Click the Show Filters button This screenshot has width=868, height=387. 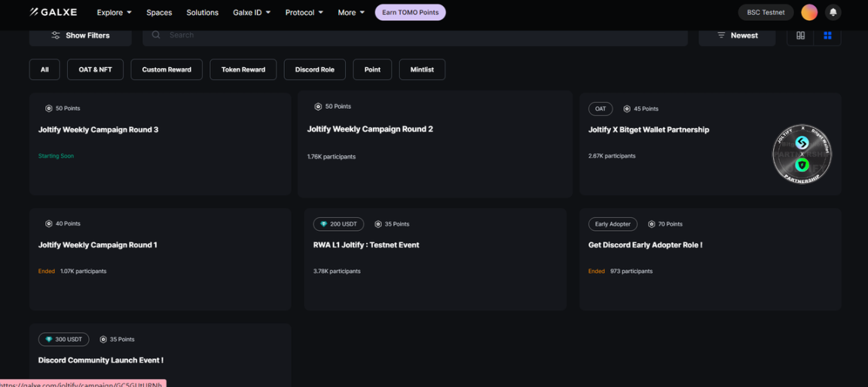pyautogui.click(x=81, y=35)
